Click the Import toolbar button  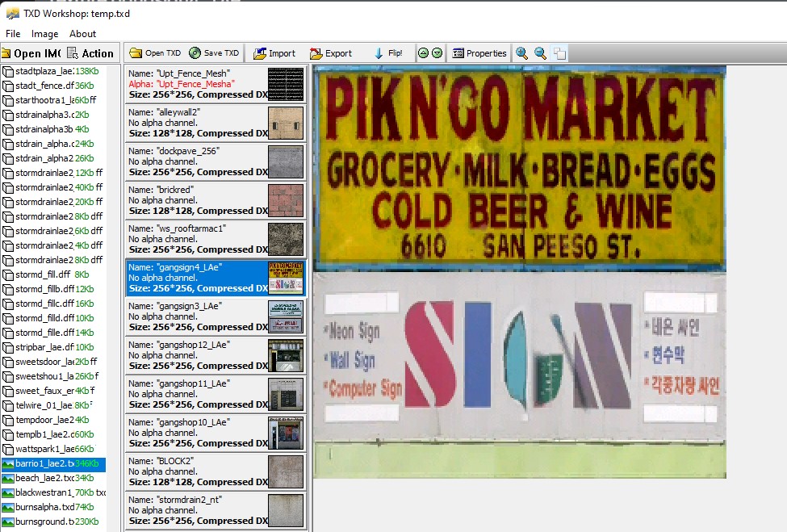274,53
